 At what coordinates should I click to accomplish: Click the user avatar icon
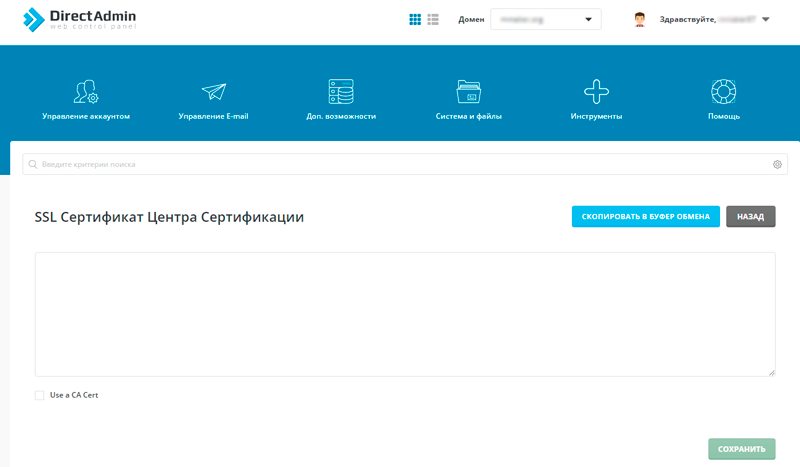[x=640, y=19]
